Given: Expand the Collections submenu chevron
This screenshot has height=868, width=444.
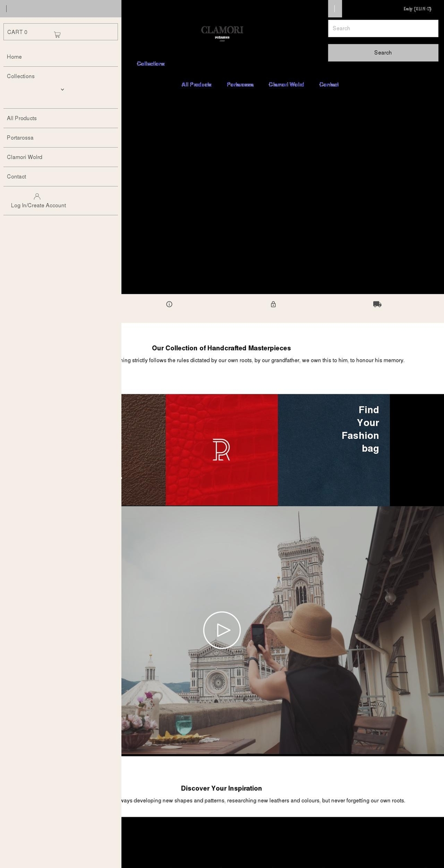Looking at the screenshot, I should 62,89.
